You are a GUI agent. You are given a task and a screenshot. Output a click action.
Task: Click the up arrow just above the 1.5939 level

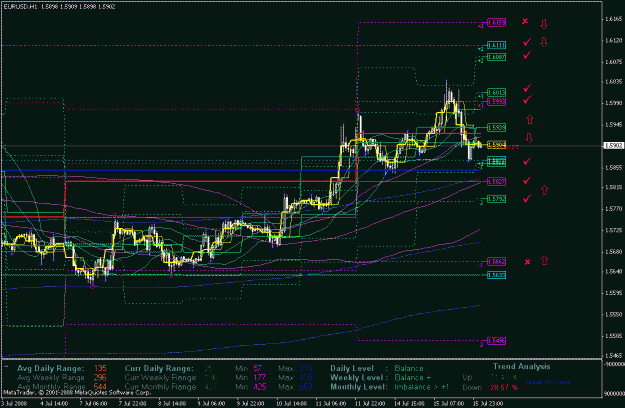529,119
